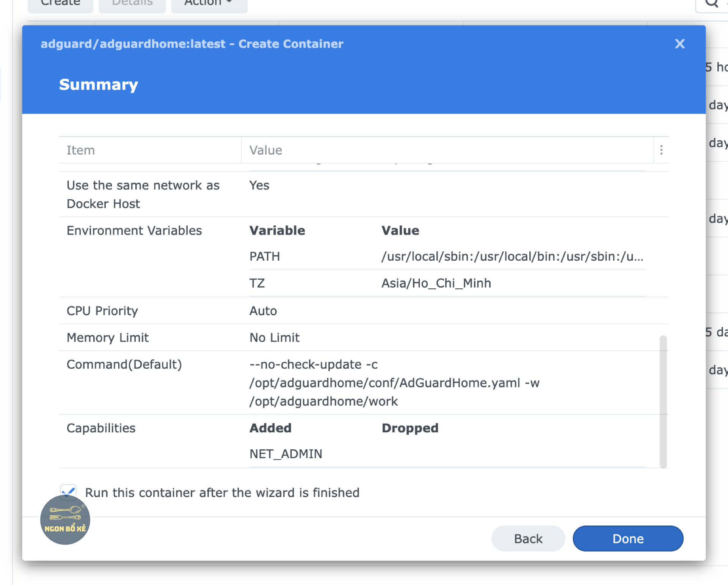The image size is (728, 585).
Task: Select the CPU Priority Auto value
Action: (263, 311)
